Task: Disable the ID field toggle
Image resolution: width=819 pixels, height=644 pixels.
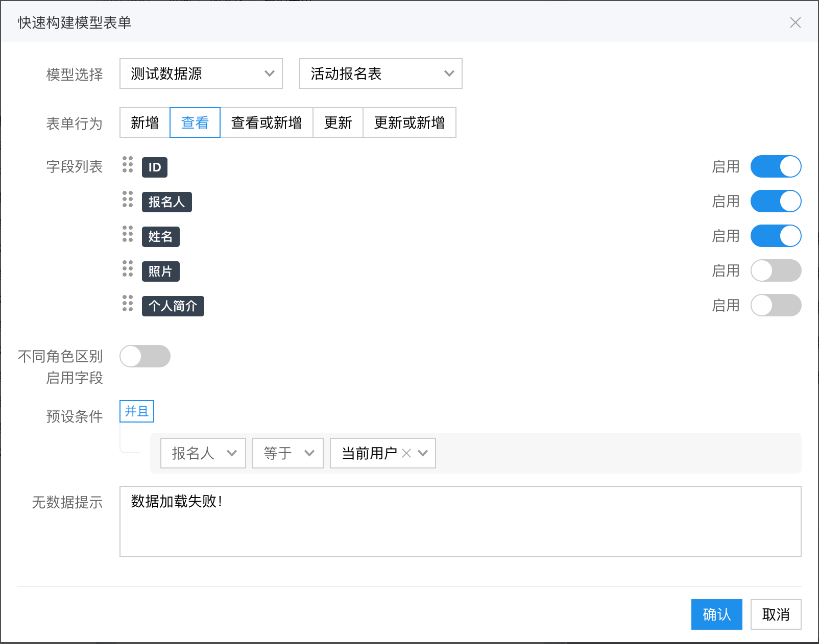Action: tap(776, 166)
